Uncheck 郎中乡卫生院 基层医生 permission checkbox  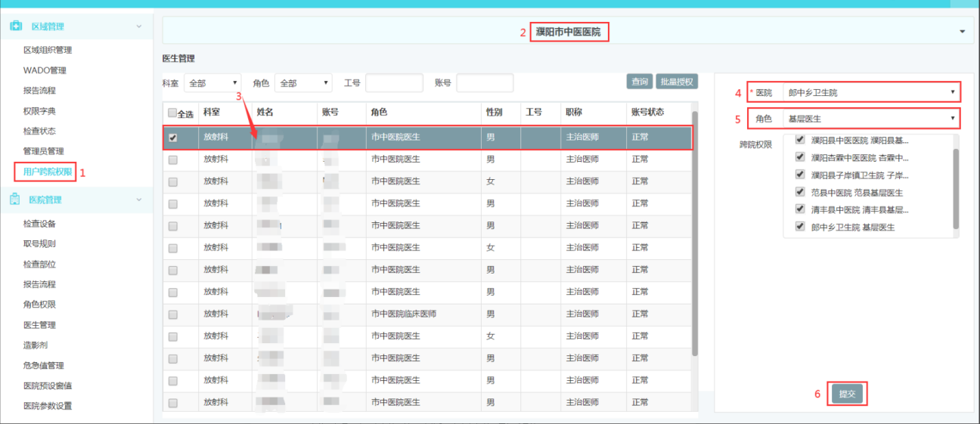click(x=800, y=227)
